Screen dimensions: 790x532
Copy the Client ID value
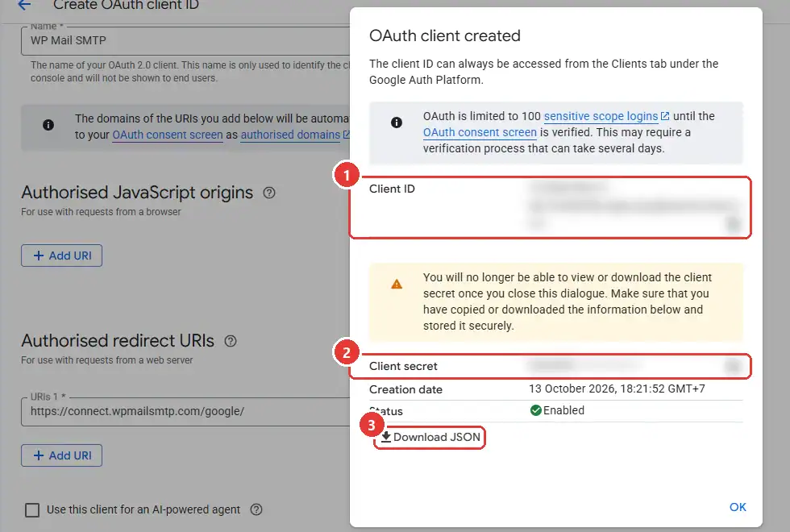pyautogui.click(x=733, y=223)
